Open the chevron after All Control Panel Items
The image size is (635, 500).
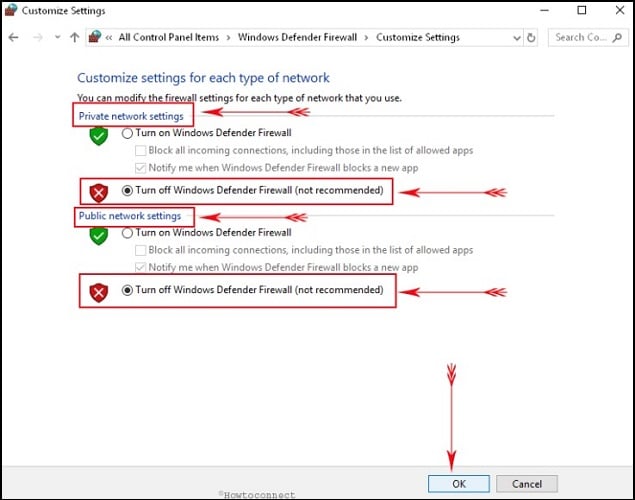(x=228, y=38)
